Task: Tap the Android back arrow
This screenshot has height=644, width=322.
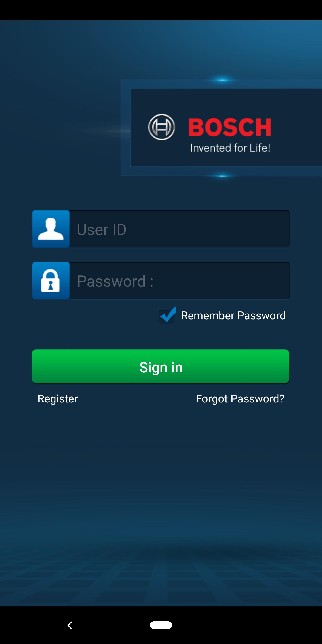Action: [x=70, y=625]
